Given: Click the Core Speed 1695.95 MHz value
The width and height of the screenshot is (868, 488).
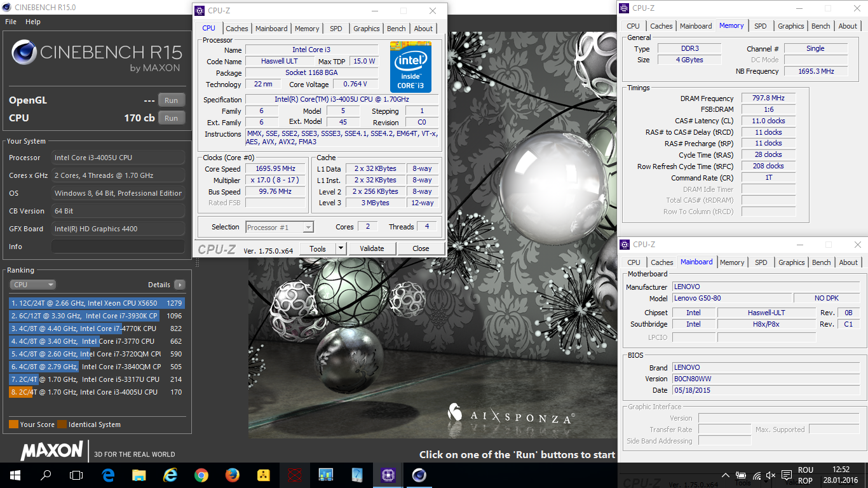Looking at the screenshot, I should click(276, 169).
